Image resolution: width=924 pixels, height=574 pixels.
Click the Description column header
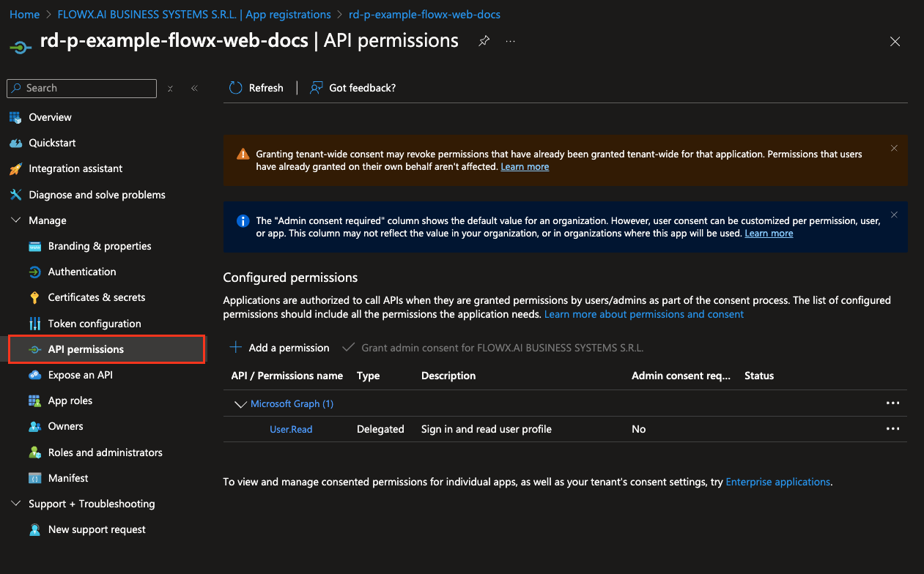(448, 376)
